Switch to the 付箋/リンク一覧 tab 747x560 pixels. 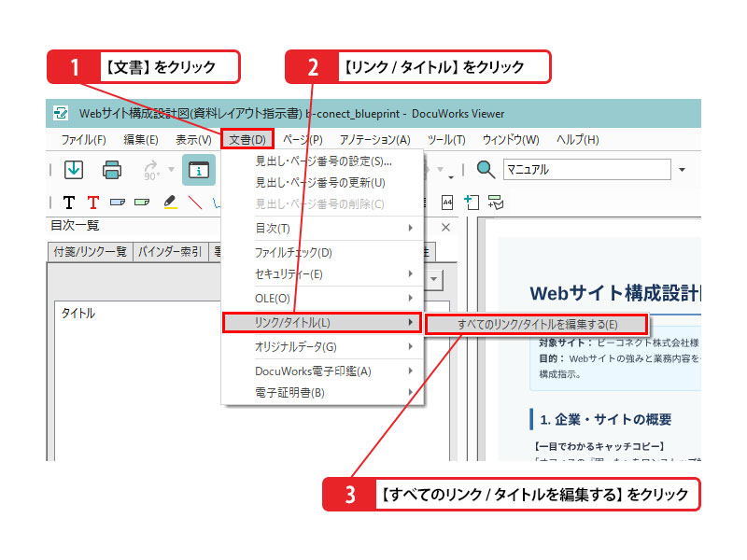91,251
